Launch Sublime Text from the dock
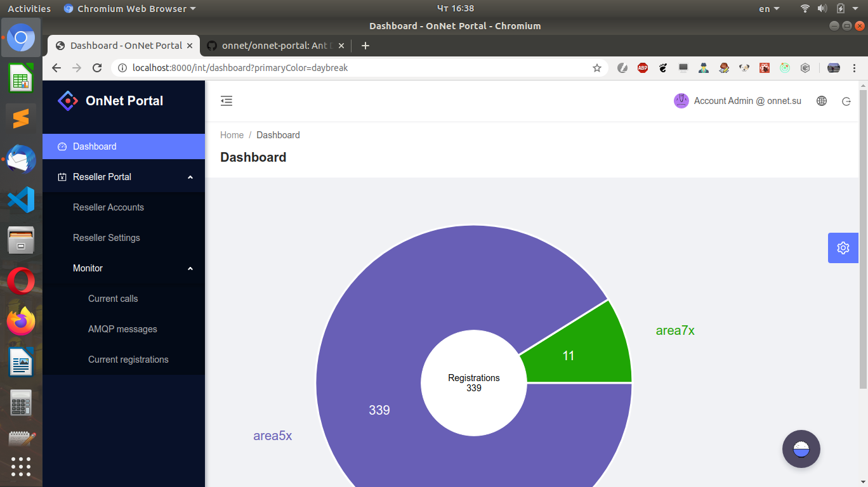The image size is (868, 487). pos(21,119)
